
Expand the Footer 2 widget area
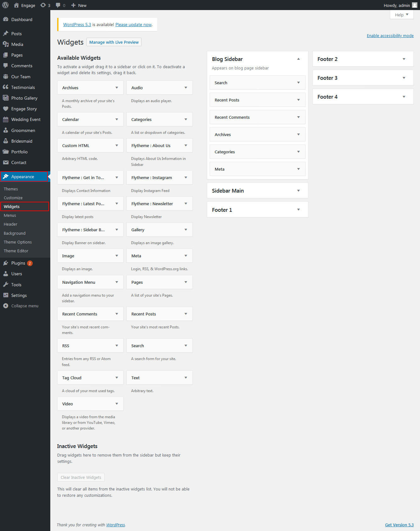[404, 59]
